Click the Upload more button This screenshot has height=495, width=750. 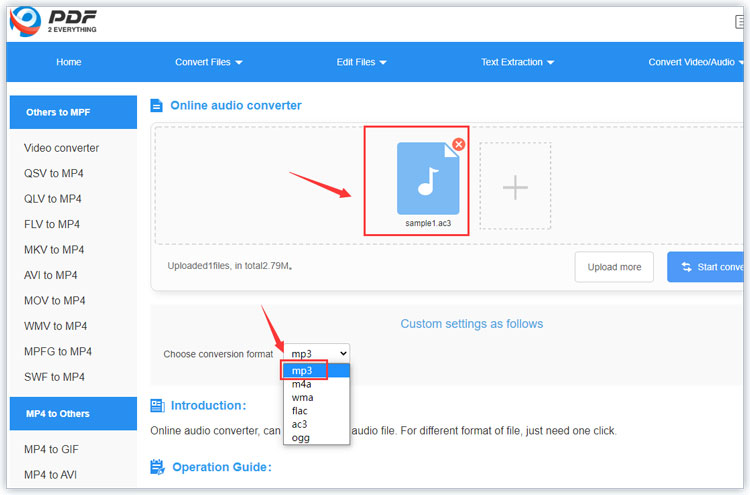614,267
